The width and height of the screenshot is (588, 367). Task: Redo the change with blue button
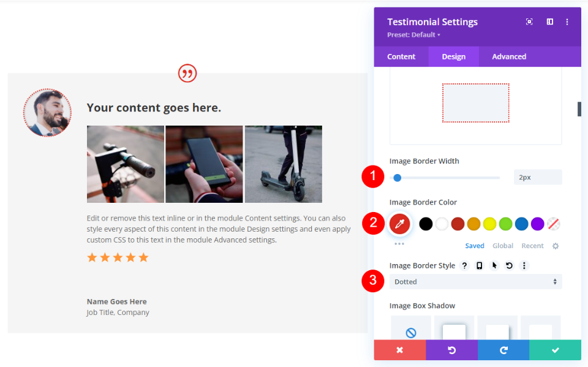[x=503, y=350]
